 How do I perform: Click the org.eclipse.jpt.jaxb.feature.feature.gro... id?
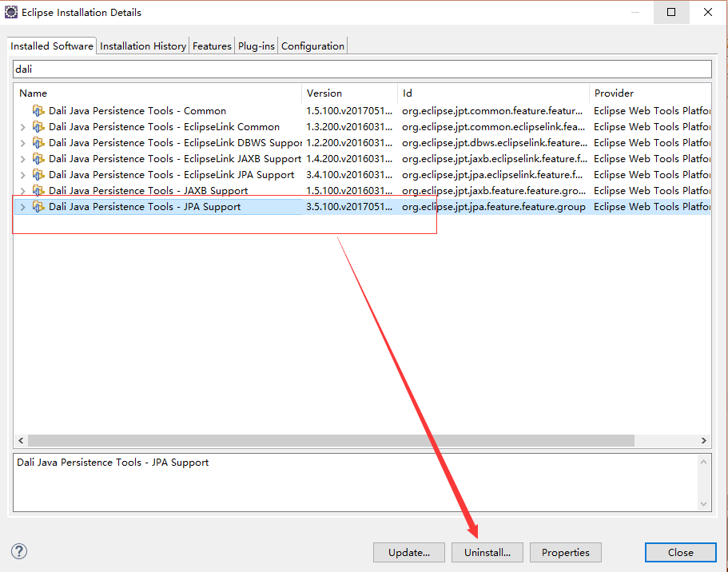494,191
